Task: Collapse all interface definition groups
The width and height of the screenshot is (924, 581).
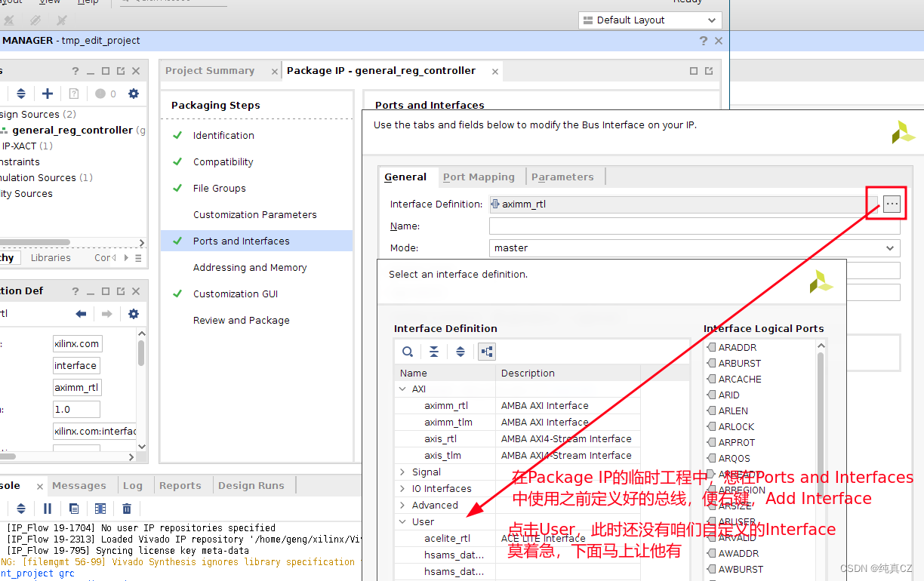Action: point(434,352)
